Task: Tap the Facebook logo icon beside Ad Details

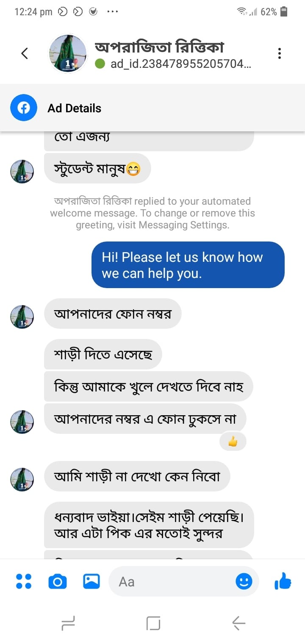Action: (x=24, y=108)
